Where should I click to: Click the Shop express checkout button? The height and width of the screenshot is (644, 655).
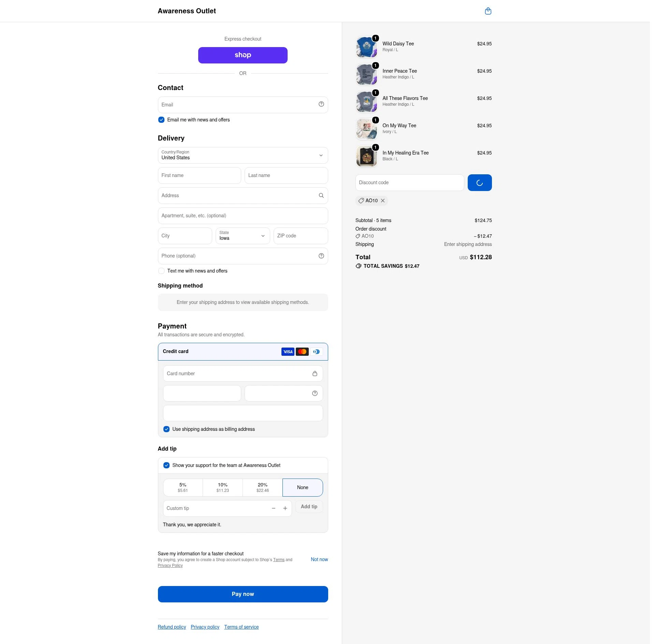243,55
